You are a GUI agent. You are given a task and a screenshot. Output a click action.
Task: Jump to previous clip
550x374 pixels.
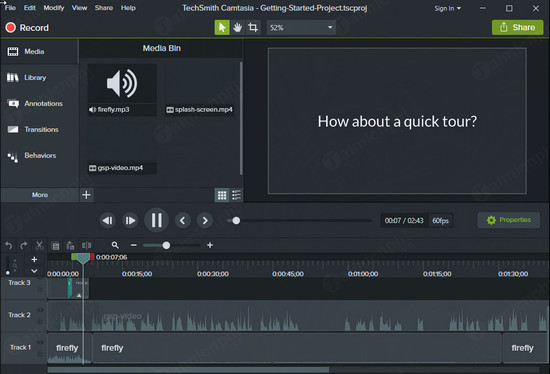(x=182, y=220)
